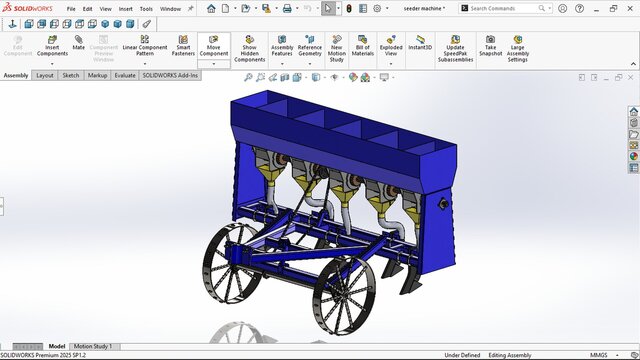Open Large Assembly Settings
This screenshot has width=640, height=360.
(518, 49)
